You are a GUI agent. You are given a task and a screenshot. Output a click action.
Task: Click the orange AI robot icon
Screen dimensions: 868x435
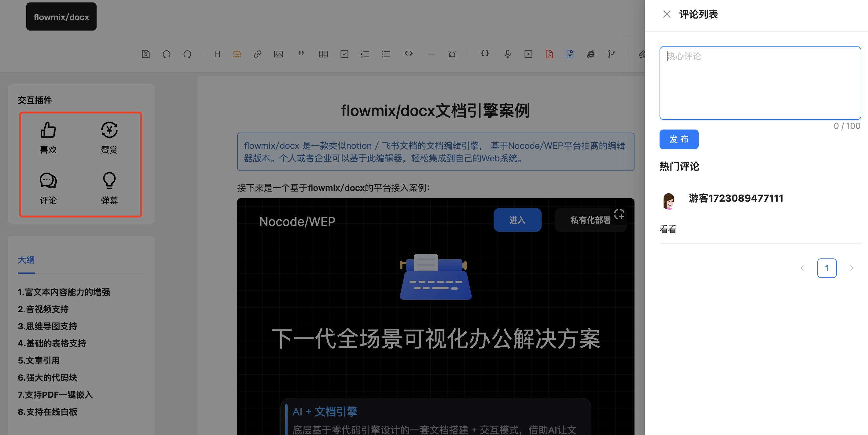click(237, 54)
